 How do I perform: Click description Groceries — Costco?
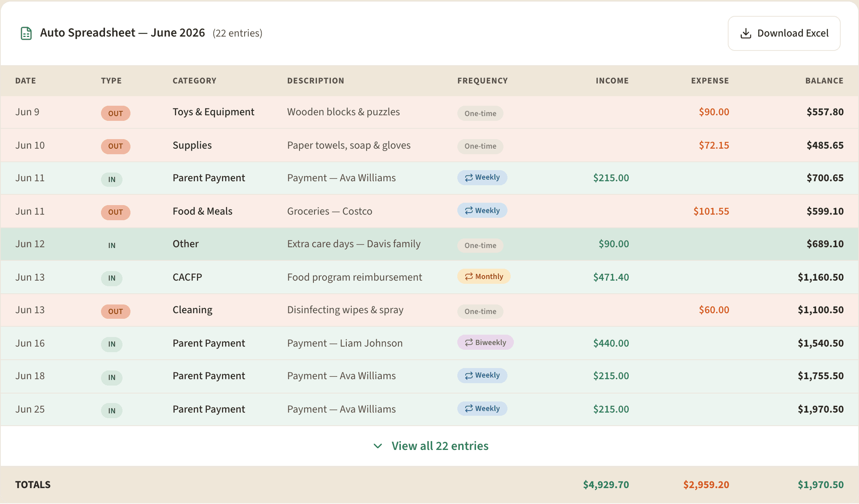[x=330, y=211]
